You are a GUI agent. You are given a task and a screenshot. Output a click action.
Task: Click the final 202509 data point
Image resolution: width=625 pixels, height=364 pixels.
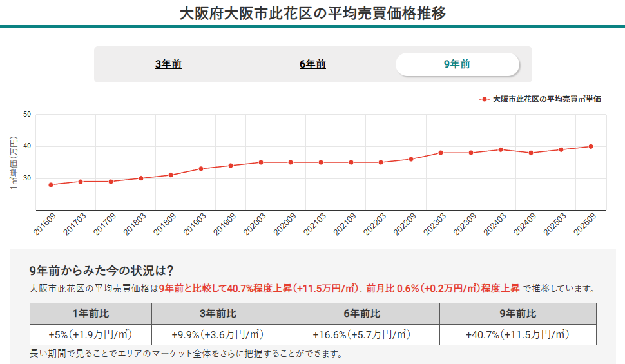click(591, 146)
